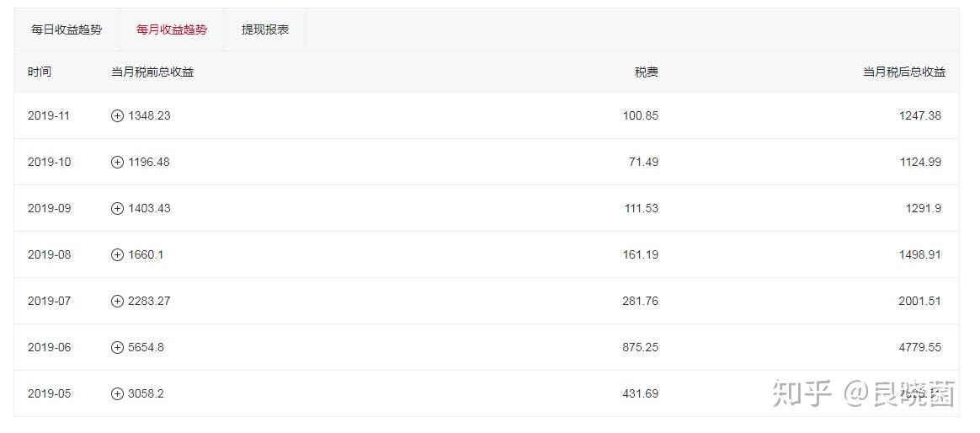980x433 pixels.
Task: Click the 当月税后总收益 column header
Action: 903,72
